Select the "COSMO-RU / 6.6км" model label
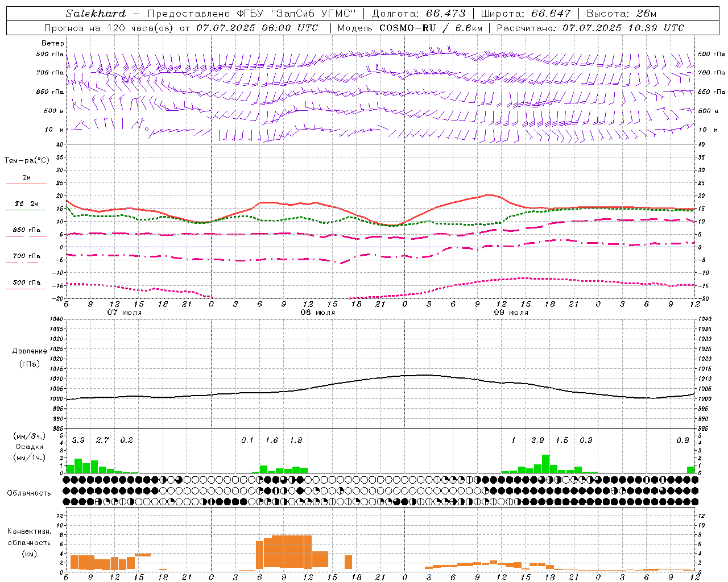Image resolution: width=728 pixels, height=582 pixels. pos(431,28)
